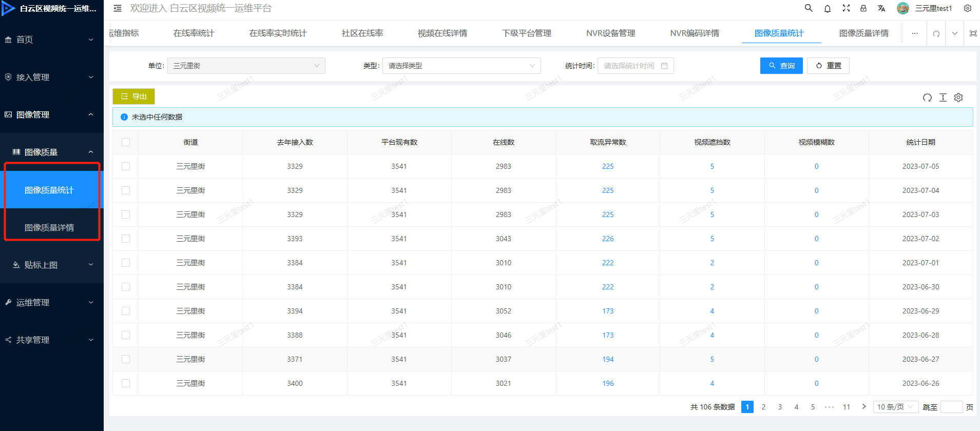Screen dimensions: 980x431
Task: Collapse the 图像质量 submenu
Action: coord(52,152)
